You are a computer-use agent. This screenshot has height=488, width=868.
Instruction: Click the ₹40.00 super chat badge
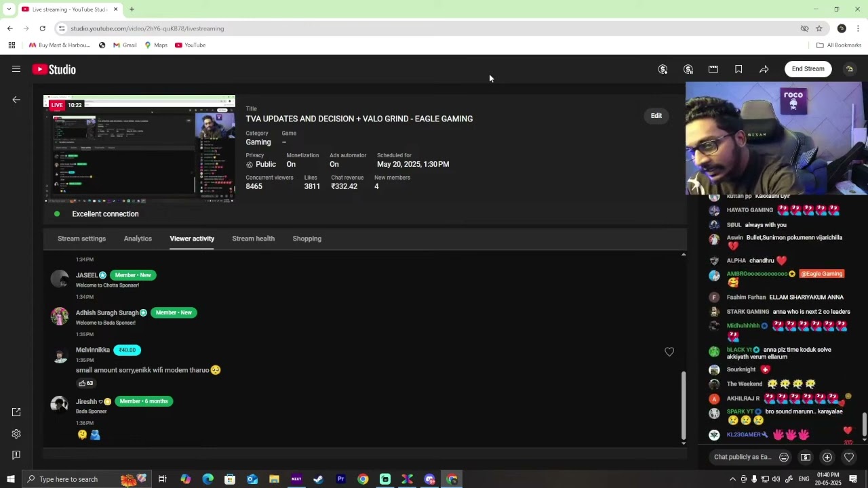click(127, 350)
